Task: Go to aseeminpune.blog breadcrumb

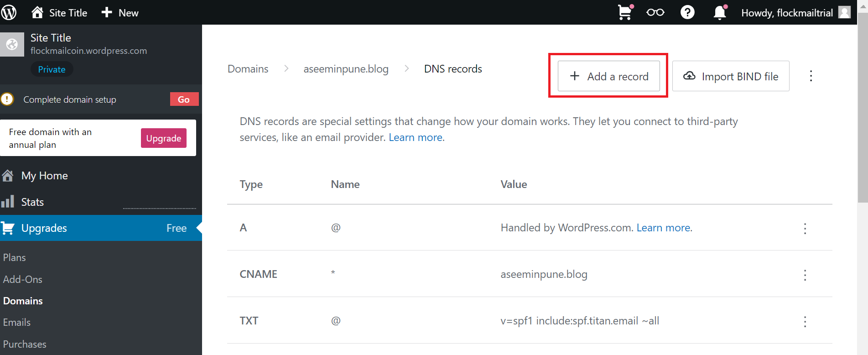Action: tap(346, 69)
